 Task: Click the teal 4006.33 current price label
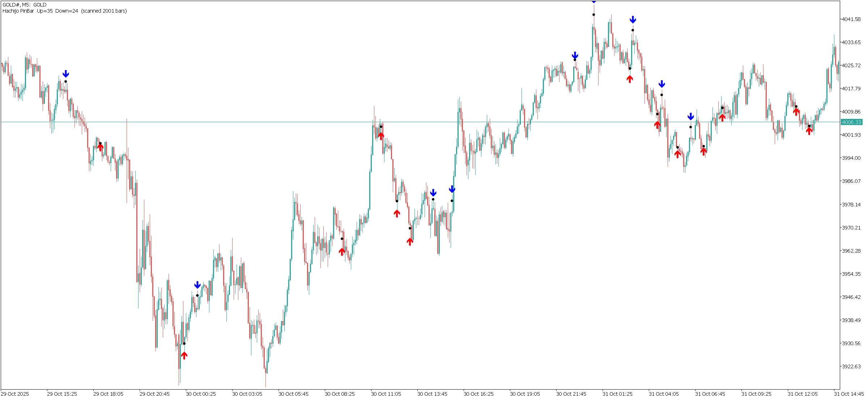pyautogui.click(x=851, y=122)
